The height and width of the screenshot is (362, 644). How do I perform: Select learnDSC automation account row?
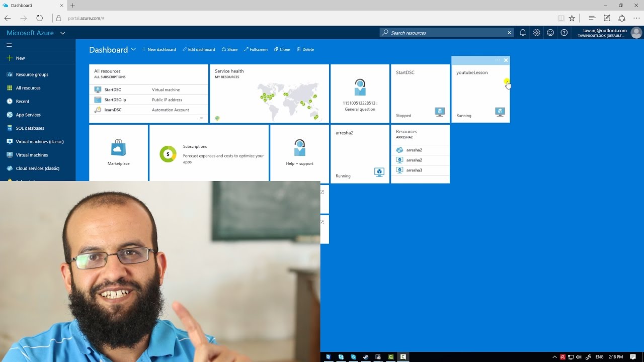(148, 110)
